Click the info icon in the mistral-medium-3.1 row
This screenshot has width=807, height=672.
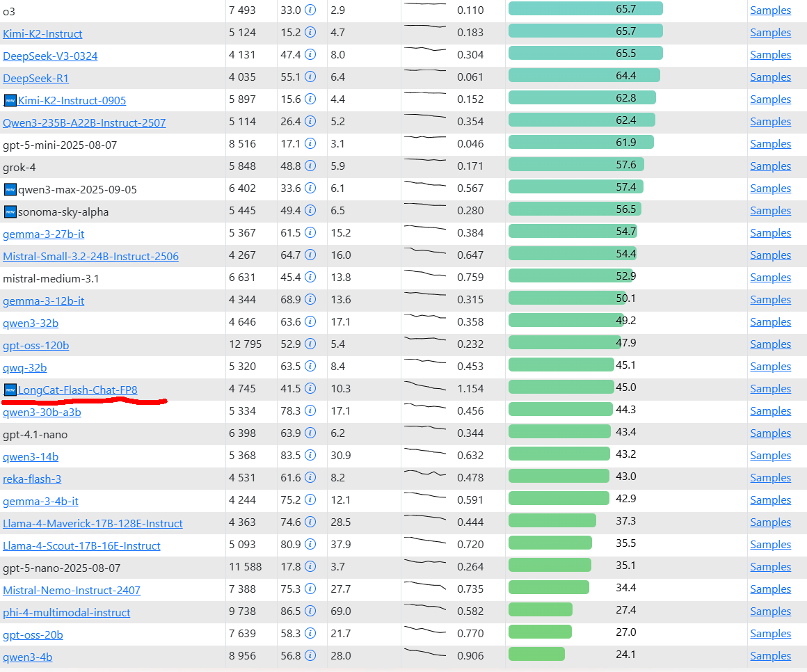click(310, 278)
